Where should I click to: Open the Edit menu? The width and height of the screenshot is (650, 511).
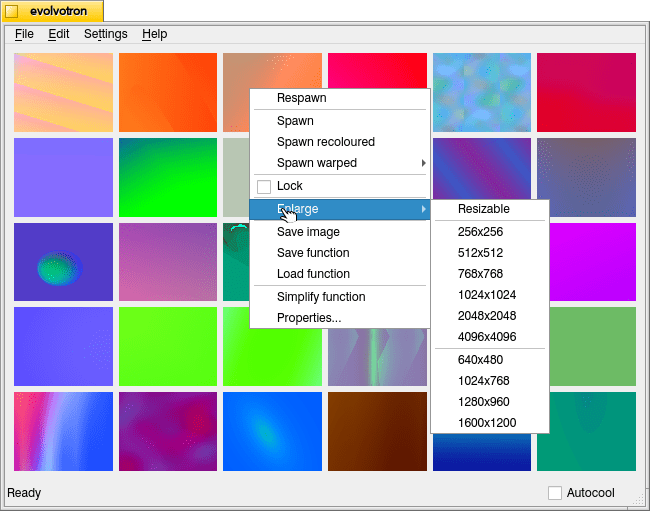(x=58, y=34)
